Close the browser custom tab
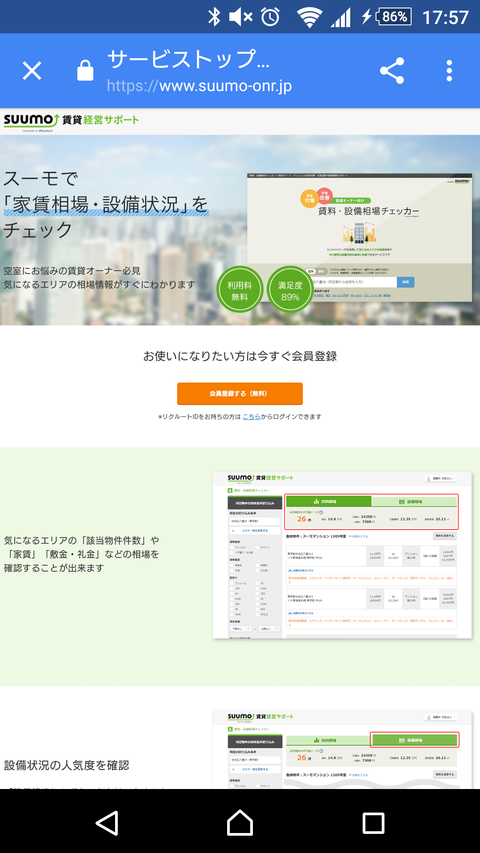The width and height of the screenshot is (480, 853). [32, 71]
